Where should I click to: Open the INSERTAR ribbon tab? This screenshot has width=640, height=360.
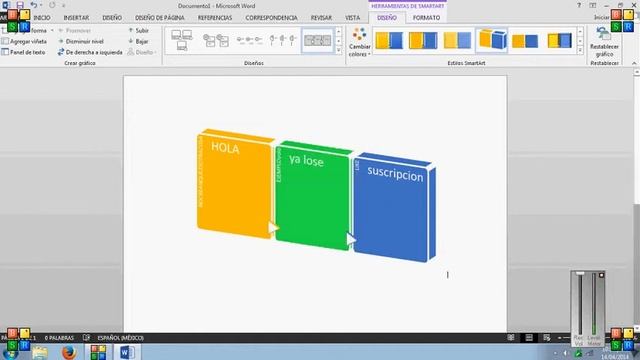(76, 18)
